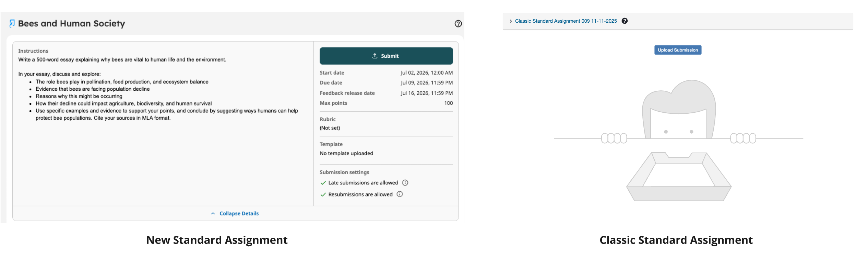Click the bullet Evidence that bees are facing population decline

(93, 89)
